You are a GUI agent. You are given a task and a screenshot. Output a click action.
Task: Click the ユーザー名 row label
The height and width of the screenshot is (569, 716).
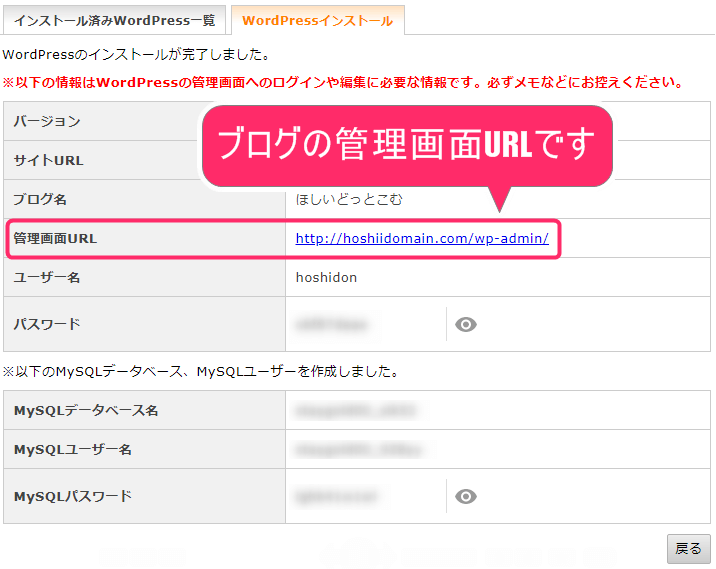pos(47,278)
